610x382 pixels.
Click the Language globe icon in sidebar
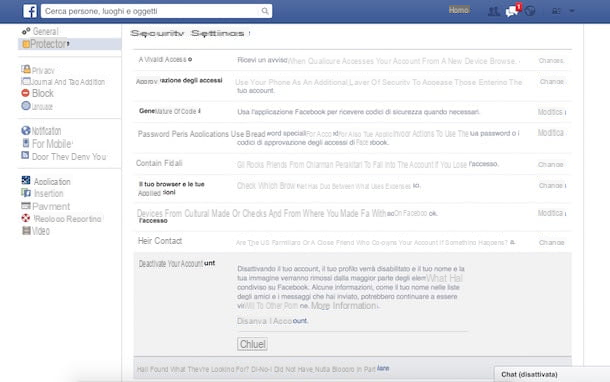(26, 105)
